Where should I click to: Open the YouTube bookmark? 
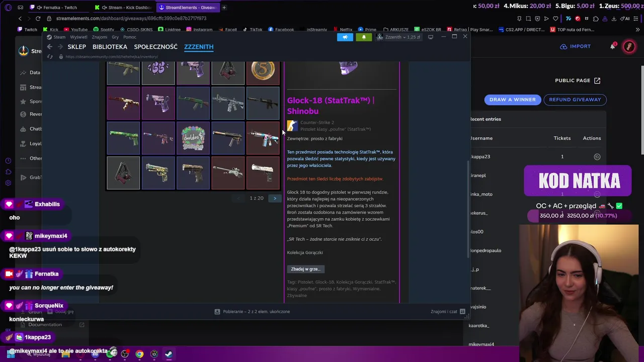pyautogui.click(x=75, y=30)
